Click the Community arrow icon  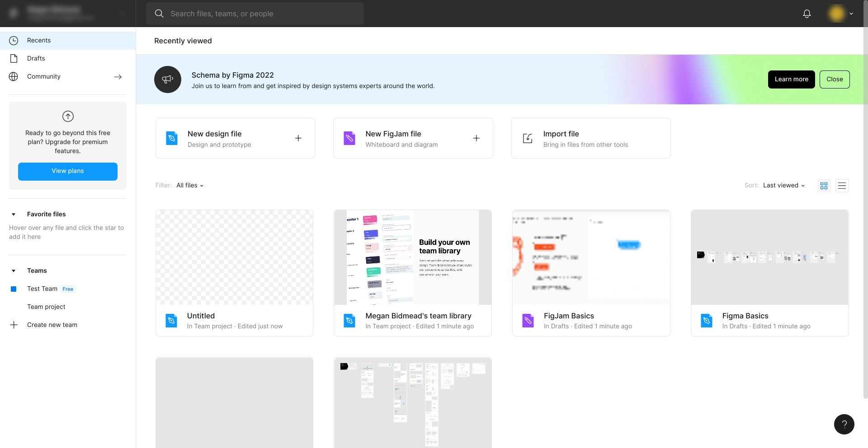coord(118,77)
